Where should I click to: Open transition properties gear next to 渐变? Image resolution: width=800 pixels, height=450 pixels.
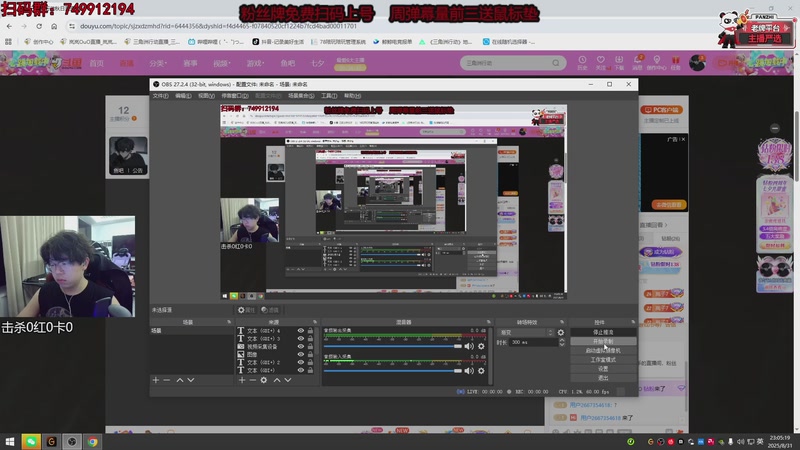pos(561,333)
